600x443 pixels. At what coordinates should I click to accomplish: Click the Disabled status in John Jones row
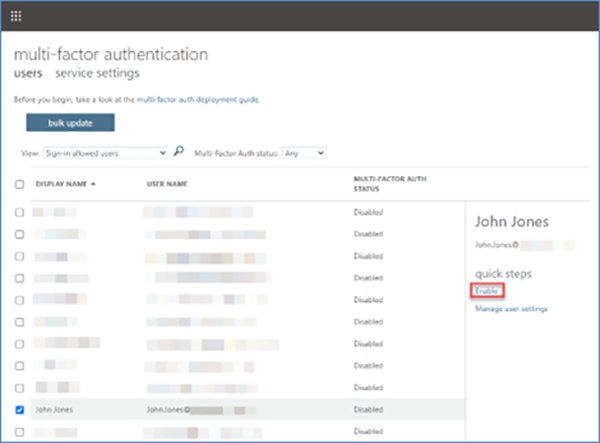(368, 409)
